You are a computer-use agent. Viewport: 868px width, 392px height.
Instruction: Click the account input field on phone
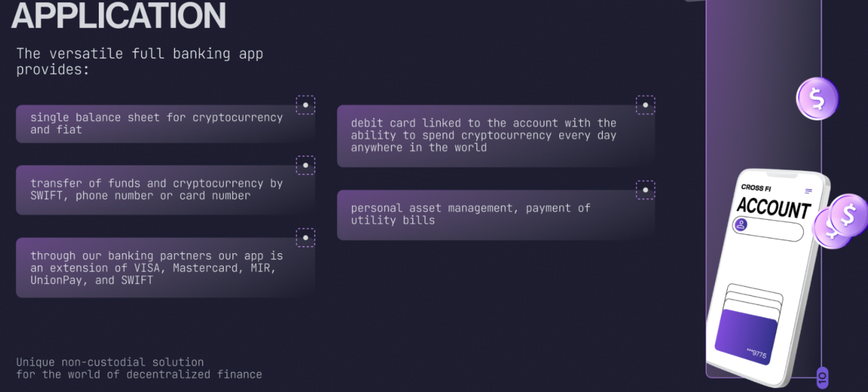coord(768,229)
